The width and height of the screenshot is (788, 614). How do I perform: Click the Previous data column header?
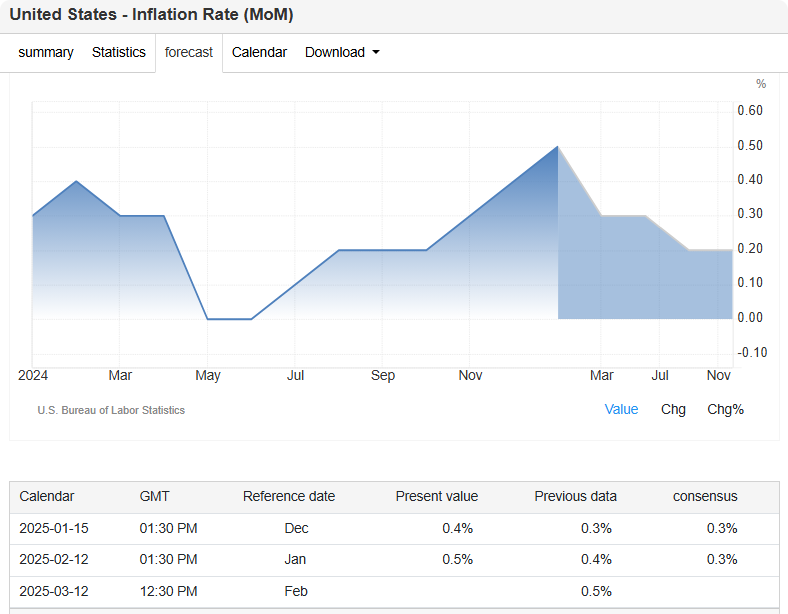pos(575,496)
